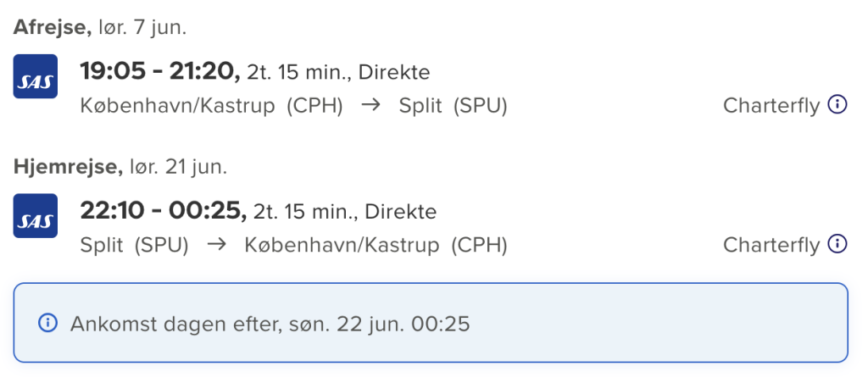
Task: Click the 22:10 - 00:25 return time
Action: (162, 211)
